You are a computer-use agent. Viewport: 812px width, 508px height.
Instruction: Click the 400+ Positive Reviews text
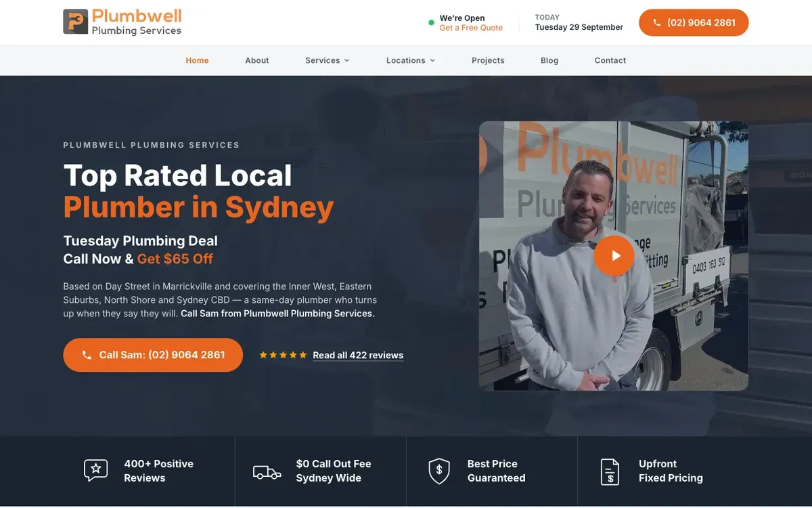(x=158, y=471)
